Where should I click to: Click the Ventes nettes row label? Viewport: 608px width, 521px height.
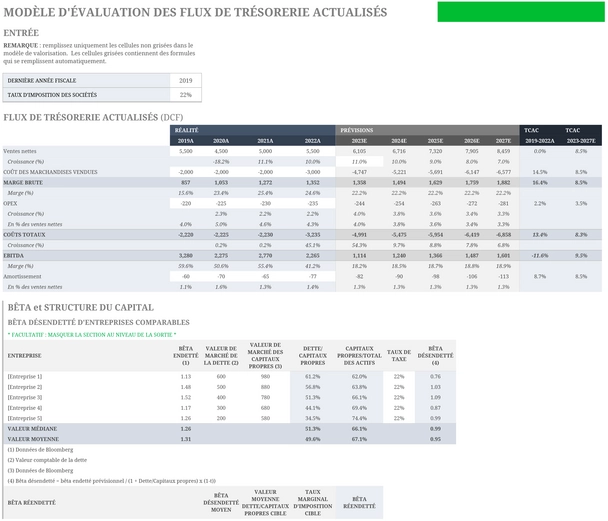pyautogui.click(x=20, y=151)
